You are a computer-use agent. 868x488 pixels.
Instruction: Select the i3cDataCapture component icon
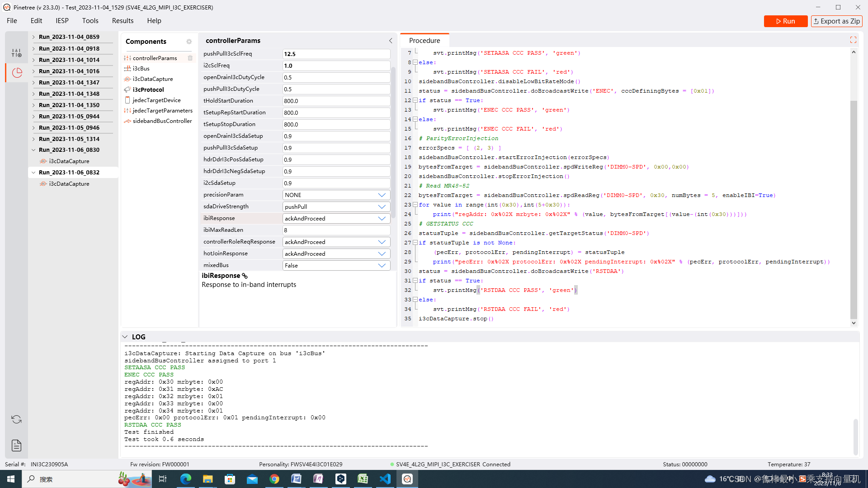click(127, 79)
